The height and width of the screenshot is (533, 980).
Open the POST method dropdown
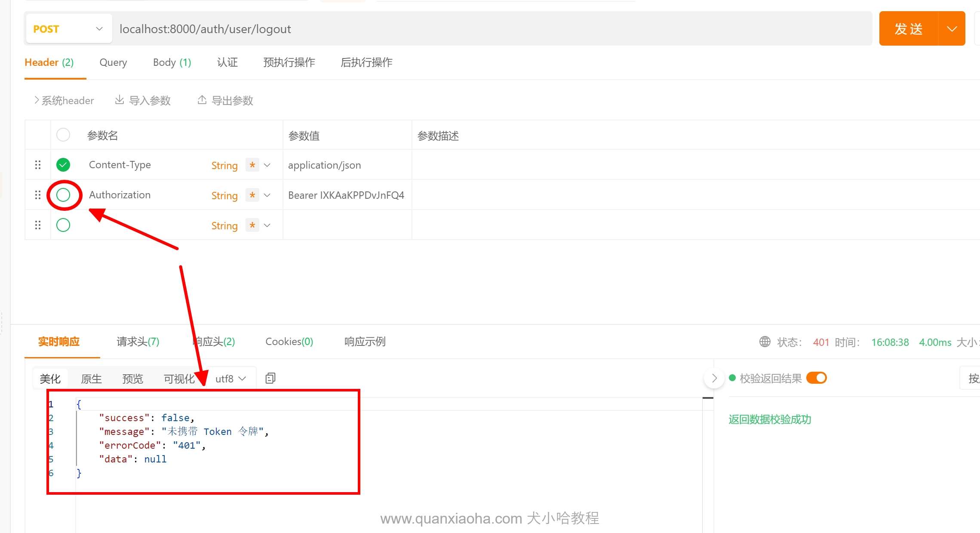pyautogui.click(x=69, y=29)
